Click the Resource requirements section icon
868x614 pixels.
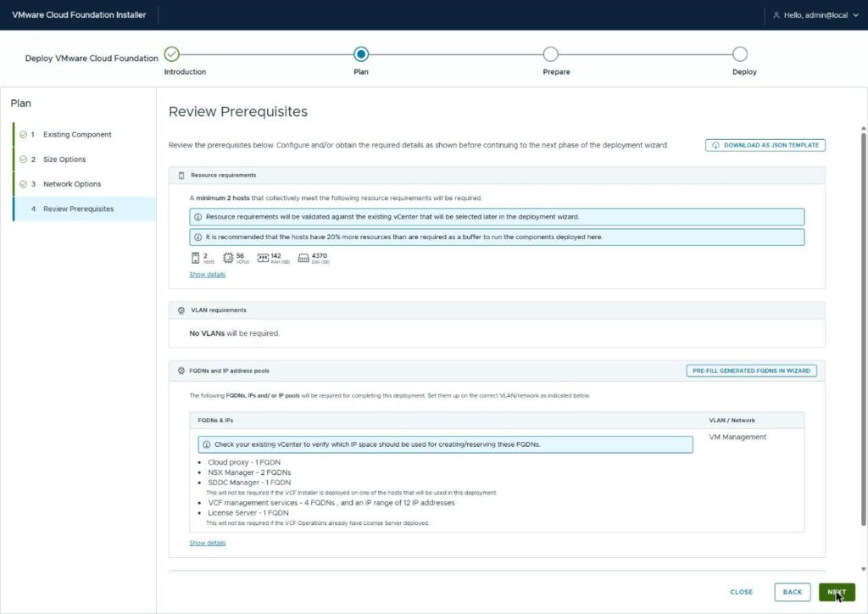coord(181,176)
